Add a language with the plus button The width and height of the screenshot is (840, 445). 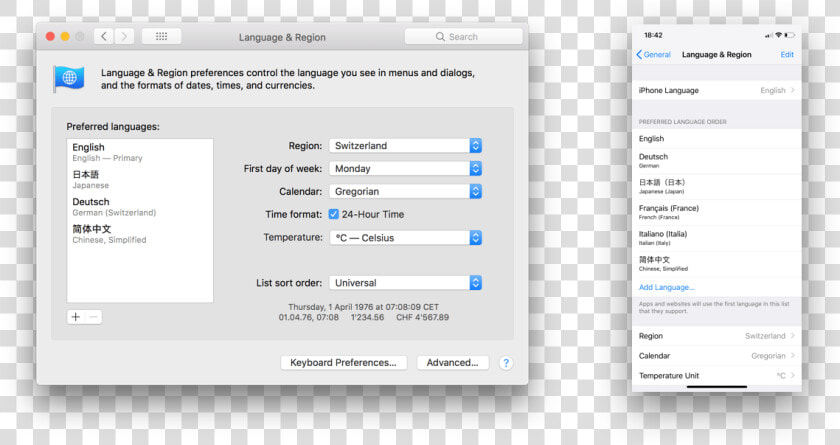click(x=76, y=317)
